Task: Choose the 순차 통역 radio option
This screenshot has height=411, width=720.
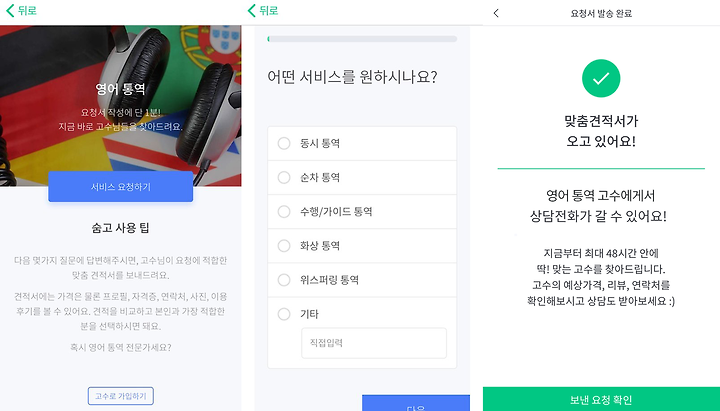Action: coord(362,177)
